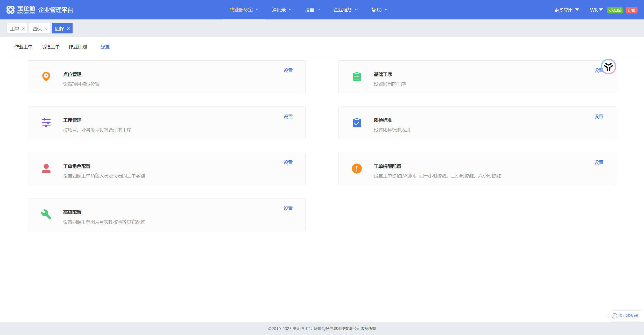644x335 pixels.
Task: Close the active blue 四保 tab
Action: (x=68, y=29)
